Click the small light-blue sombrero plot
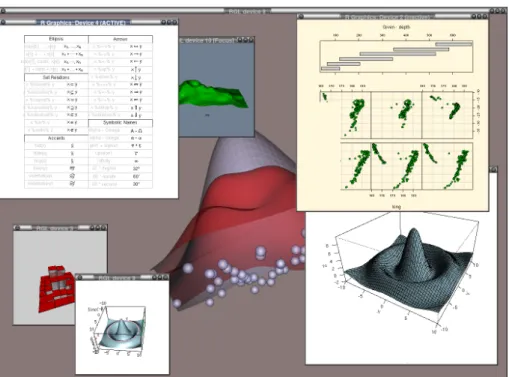Image resolution: width=509 pixels, height=377 pixels. 122,333
